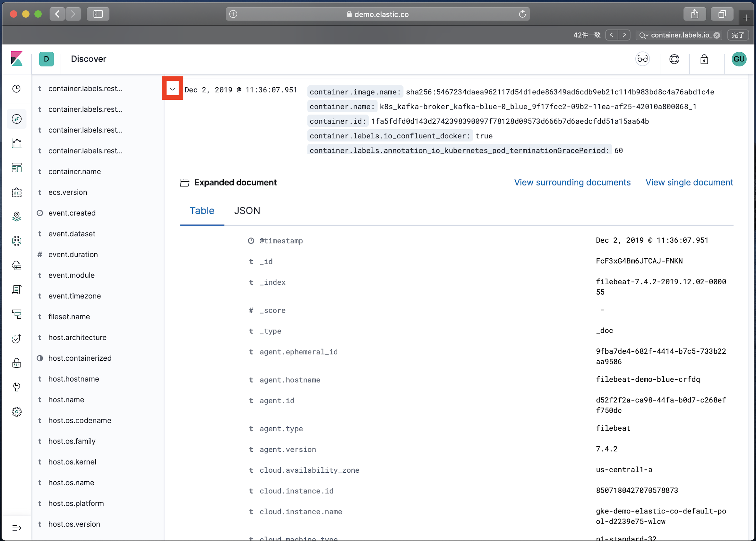Toggle the Safari sidebar button
The image size is (756, 541).
tap(98, 14)
